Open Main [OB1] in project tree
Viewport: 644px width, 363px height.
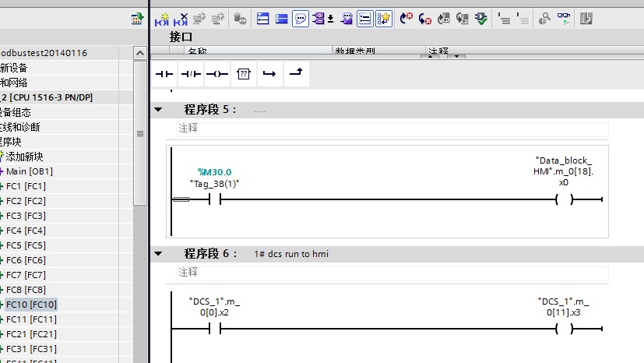coord(30,171)
